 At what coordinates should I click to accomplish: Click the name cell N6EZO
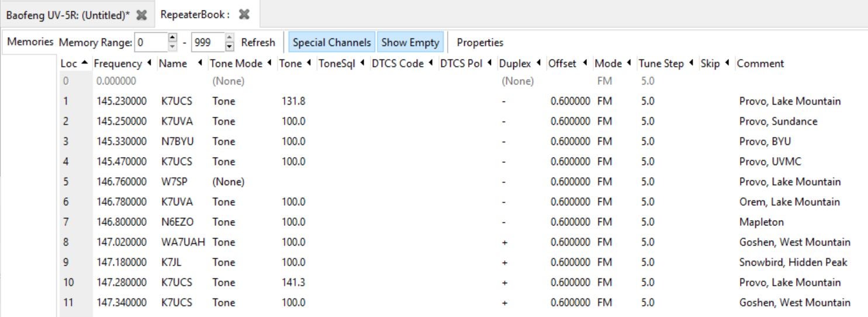point(177,222)
